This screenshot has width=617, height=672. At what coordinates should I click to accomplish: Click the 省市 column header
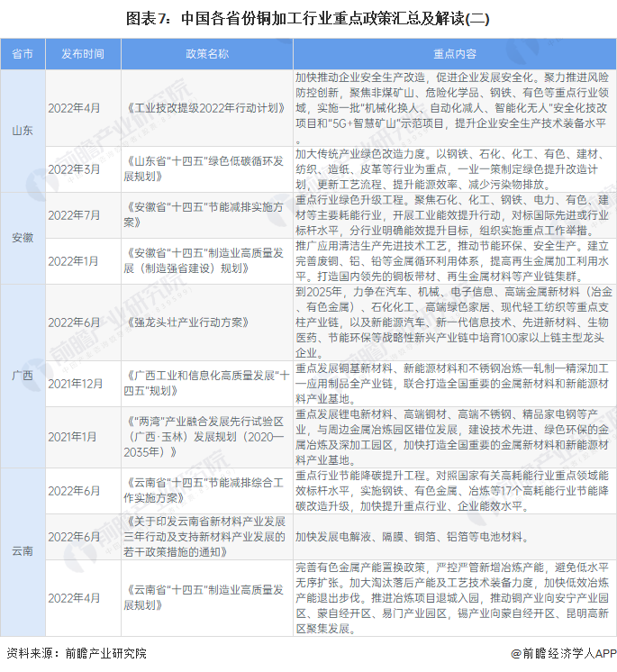[x=23, y=54]
